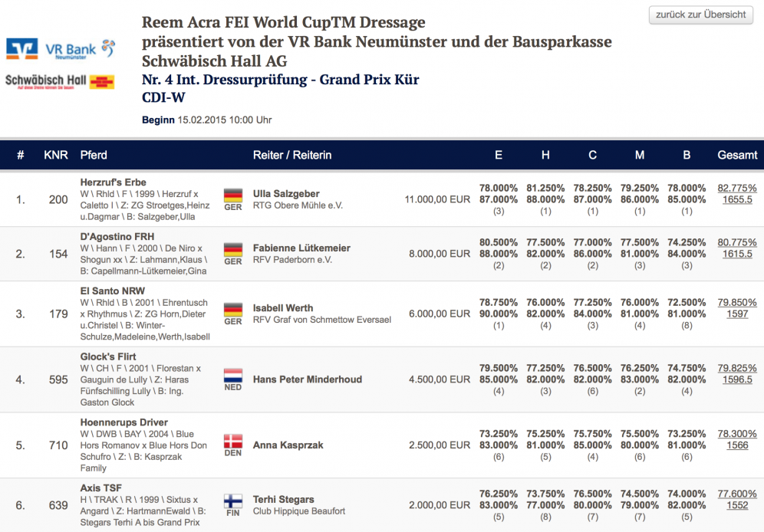
Task: Open total score 79.850% for El Santo NRW
Action: click(736, 303)
